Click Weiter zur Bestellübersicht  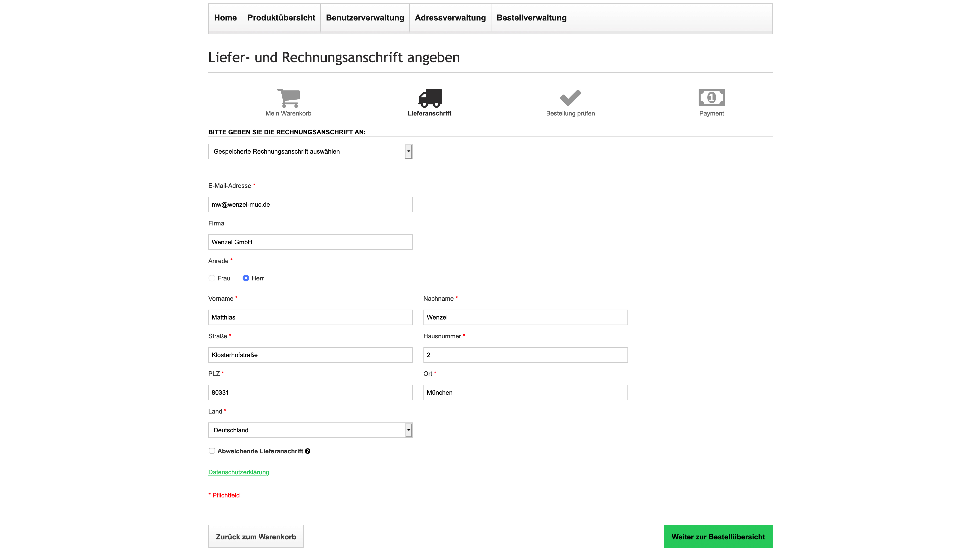[x=718, y=536]
